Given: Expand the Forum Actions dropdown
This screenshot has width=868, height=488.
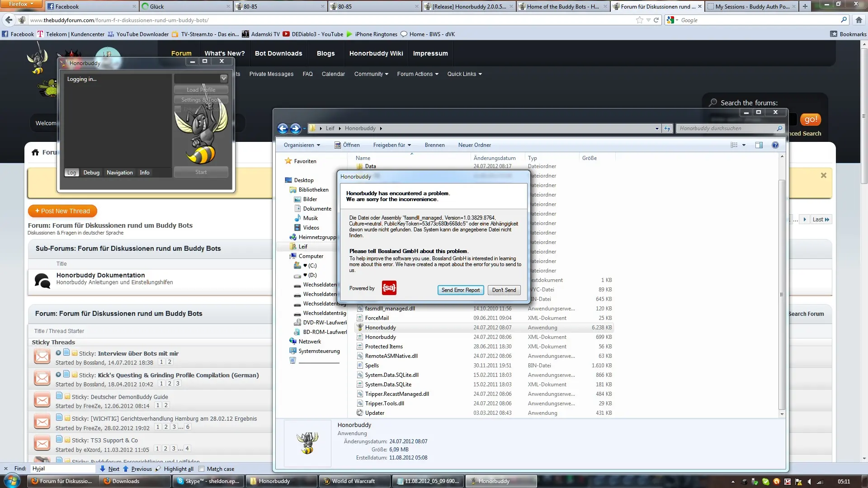Looking at the screenshot, I should coord(418,74).
